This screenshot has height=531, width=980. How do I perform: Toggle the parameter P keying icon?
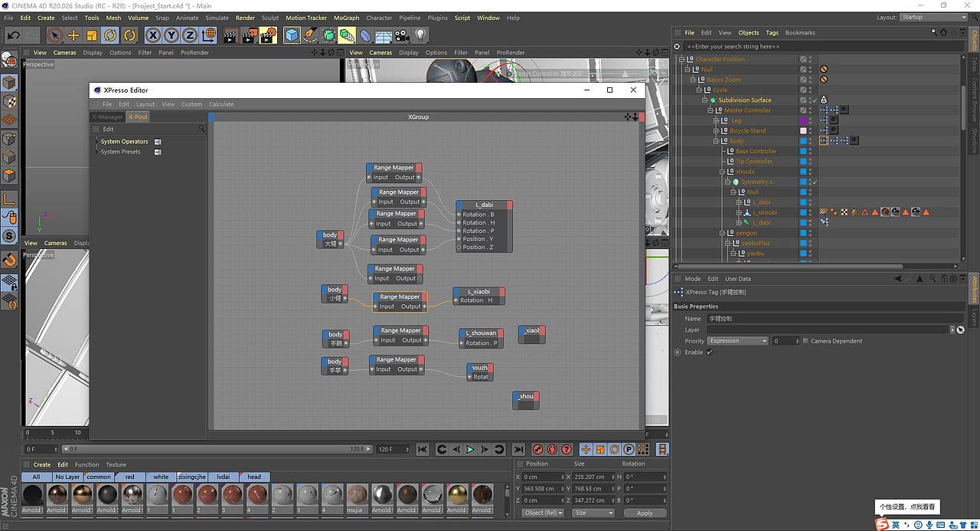coord(629,450)
